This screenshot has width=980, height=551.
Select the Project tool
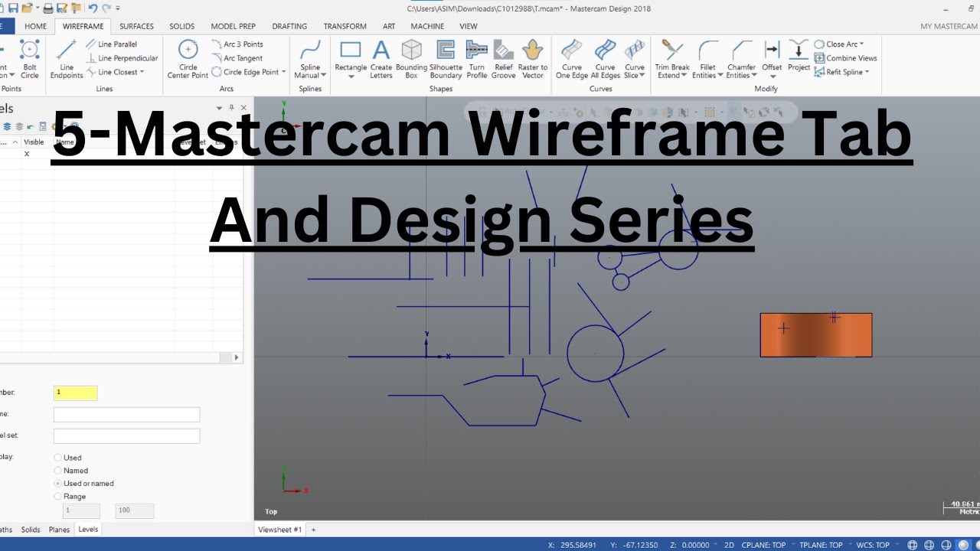[x=799, y=55]
